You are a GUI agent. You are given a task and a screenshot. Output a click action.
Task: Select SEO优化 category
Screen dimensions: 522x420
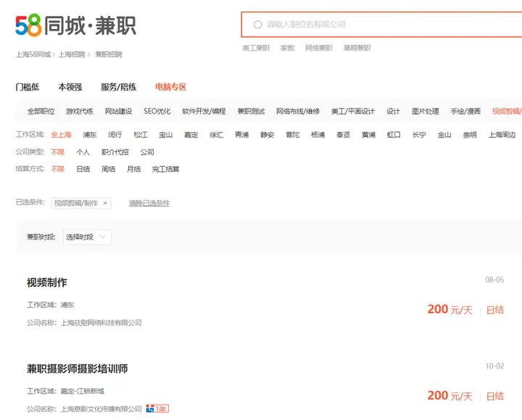pyautogui.click(x=157, y=112)
